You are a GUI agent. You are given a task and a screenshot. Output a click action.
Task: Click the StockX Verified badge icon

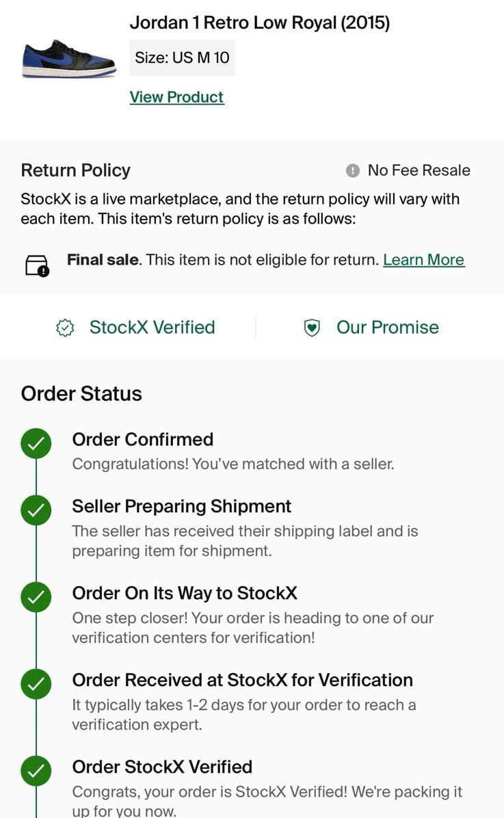65,328
